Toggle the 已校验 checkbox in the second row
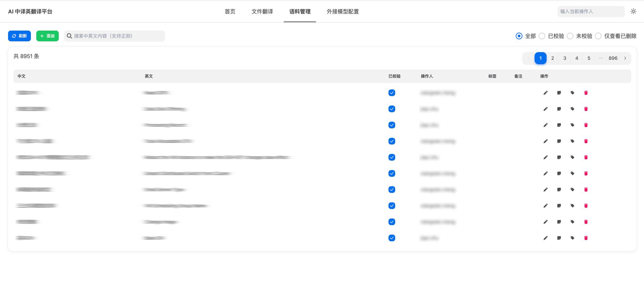The width and height of the screenshot is (644, 285). [x=392, y=109]
